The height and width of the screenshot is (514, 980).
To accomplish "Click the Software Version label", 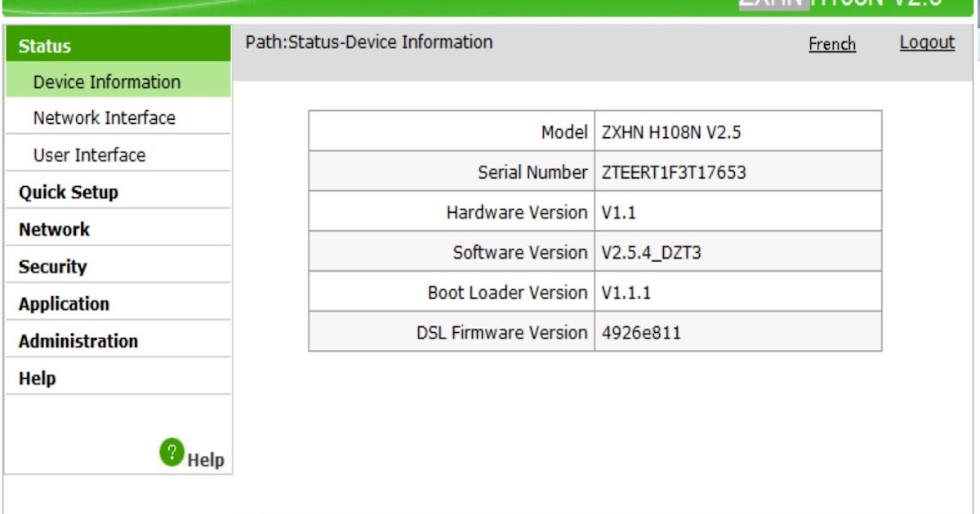I will tap(520, 253).
